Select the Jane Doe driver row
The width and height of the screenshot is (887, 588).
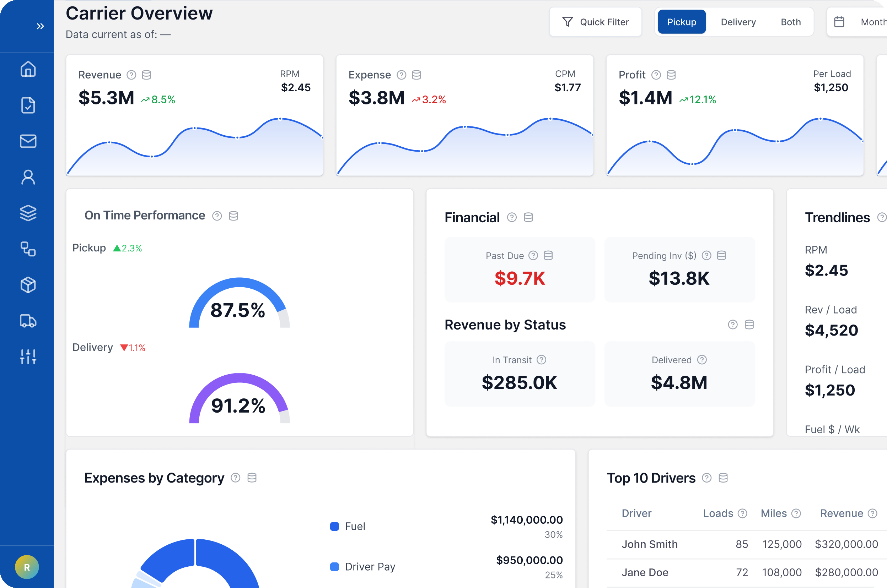(x=747, y=573)
